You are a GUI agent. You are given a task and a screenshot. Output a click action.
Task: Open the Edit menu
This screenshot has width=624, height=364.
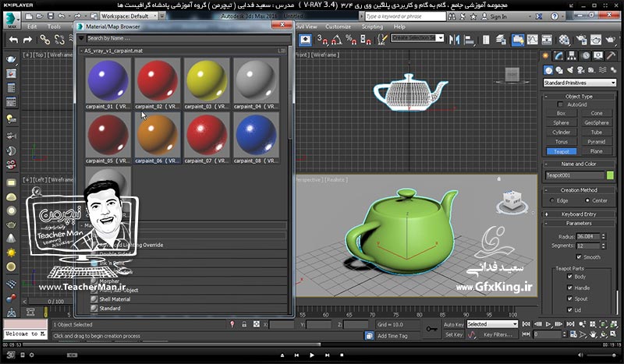click(32, 27)
